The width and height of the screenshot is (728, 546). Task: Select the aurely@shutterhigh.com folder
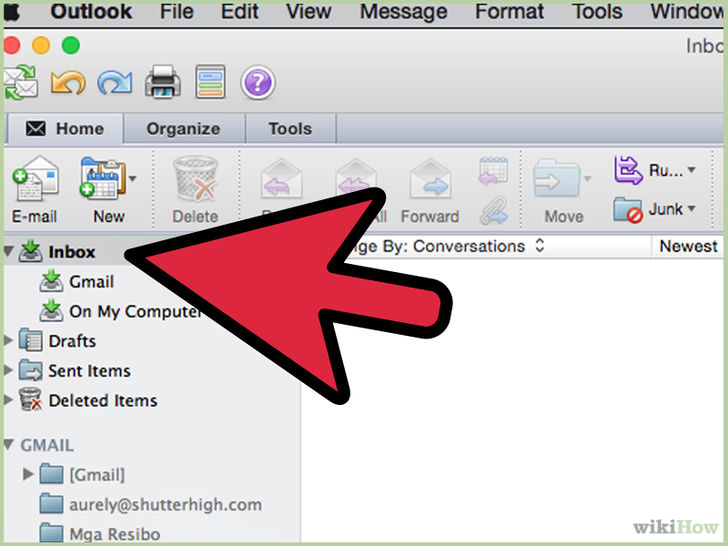pyautogui.click(x=151, y=504)
